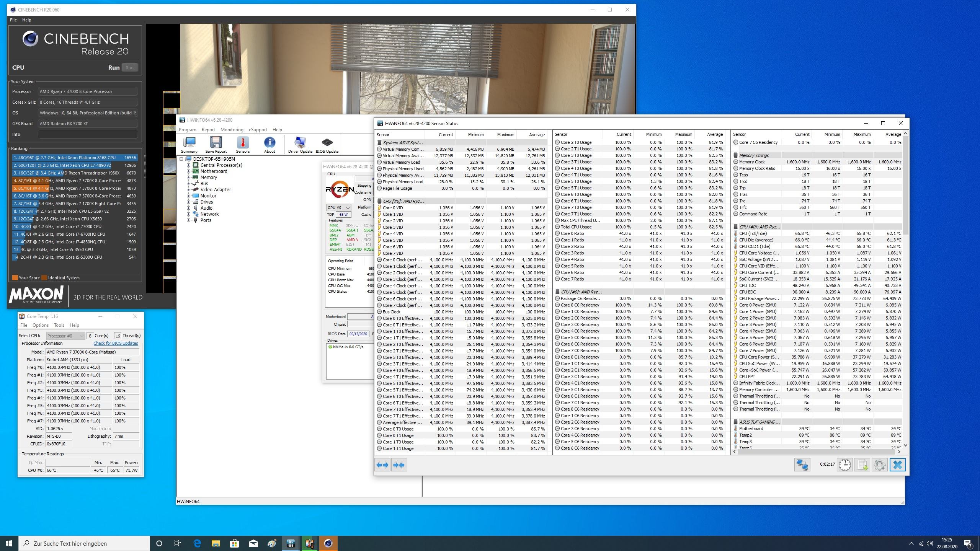The image size is (980, 551).
Task: Expand the Video Adapter tree node
Action: pyautogui.click(x=189, y=190)
